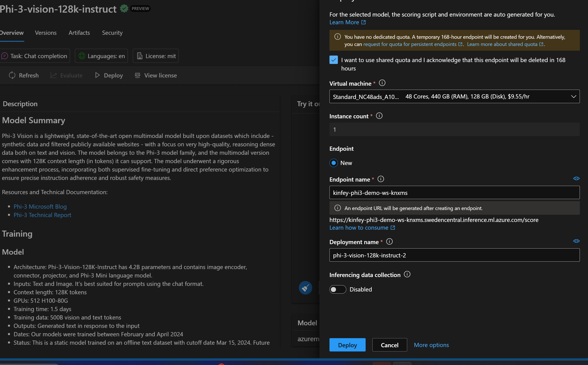Click the Task: Chat completion tag
This screenshot has height=365, width=588.
point(35,56)
